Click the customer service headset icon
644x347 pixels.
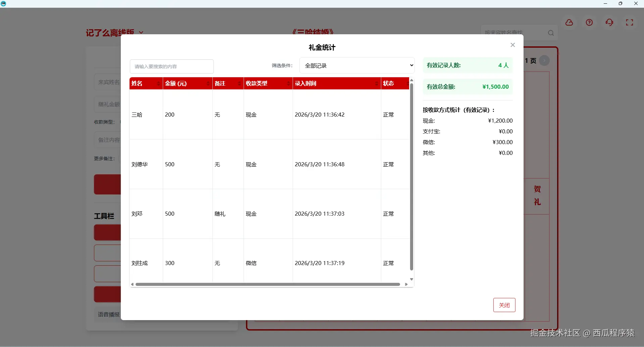[609, 23]
